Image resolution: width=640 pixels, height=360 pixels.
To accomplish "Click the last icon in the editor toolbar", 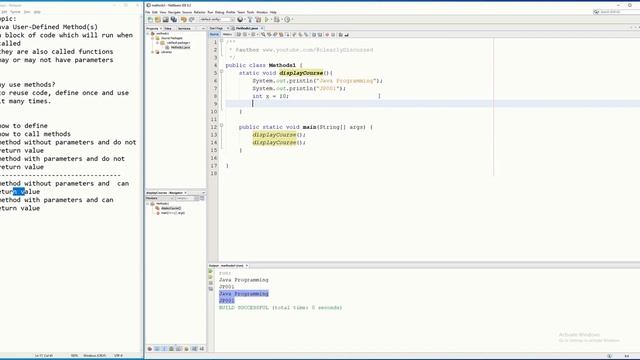I will coord(347,35).
